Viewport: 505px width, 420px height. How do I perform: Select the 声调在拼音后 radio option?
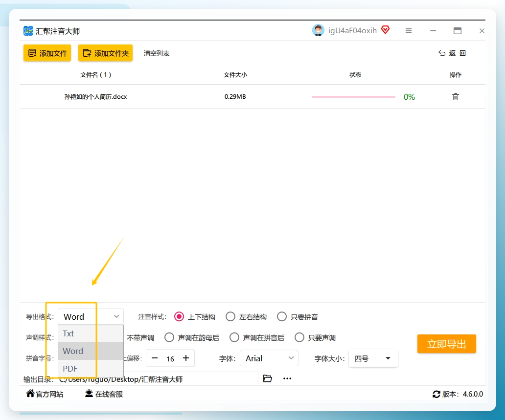[257, 337]
